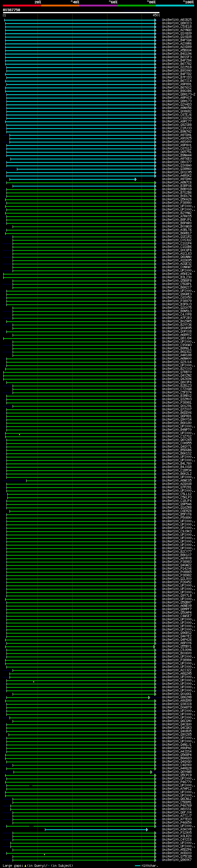The height and width of the screenshot is (868, 197).
Task: Click hit label UniRef100_P46770
Action: (x=177, y=782)
